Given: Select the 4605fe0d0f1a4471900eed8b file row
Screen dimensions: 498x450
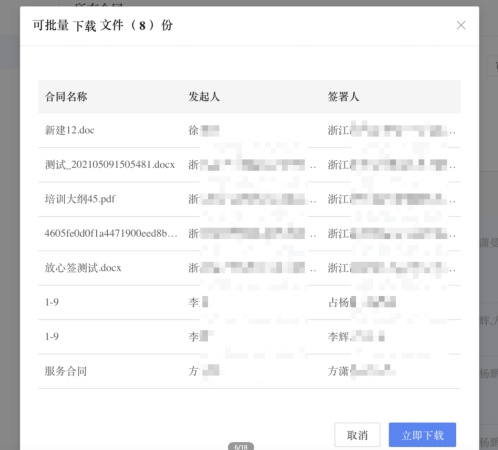Looking at the screenshot, I should click(x=249, y=234).
